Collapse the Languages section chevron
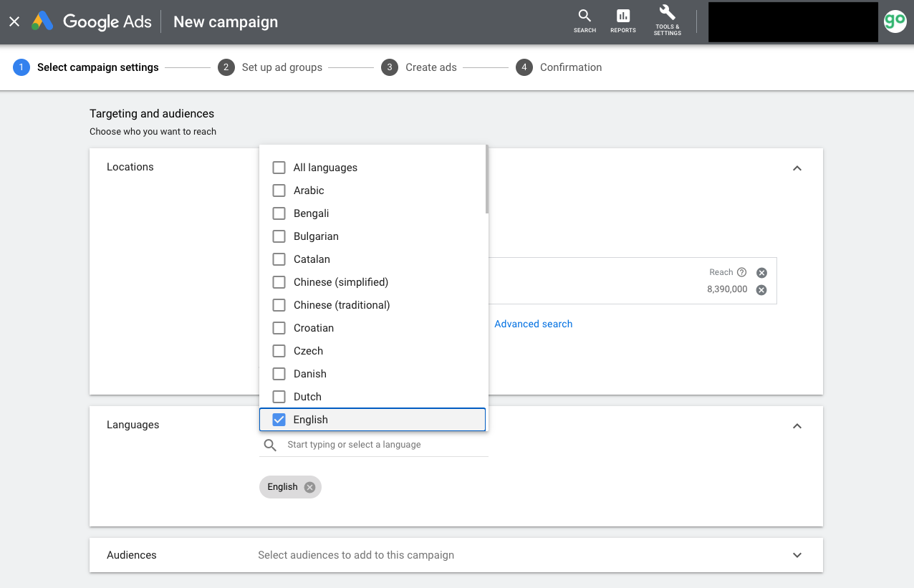914x588 pixels. [797, 426]
